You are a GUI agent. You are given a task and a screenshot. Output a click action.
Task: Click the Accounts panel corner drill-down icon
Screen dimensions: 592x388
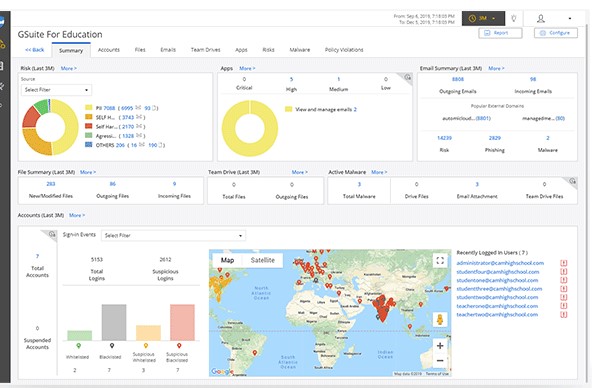pyautogui.click(x=52, y=234)
